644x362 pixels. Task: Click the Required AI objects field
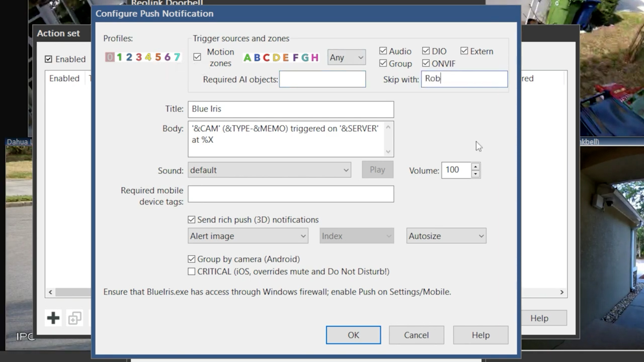coord(323,79)
